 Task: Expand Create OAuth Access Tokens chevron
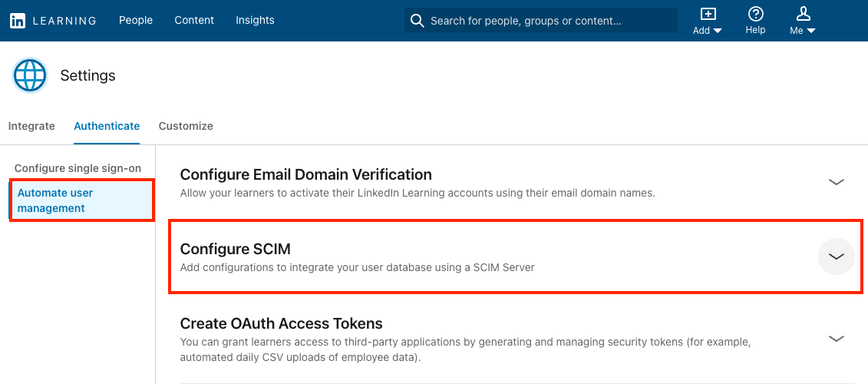tap(836, 338)
